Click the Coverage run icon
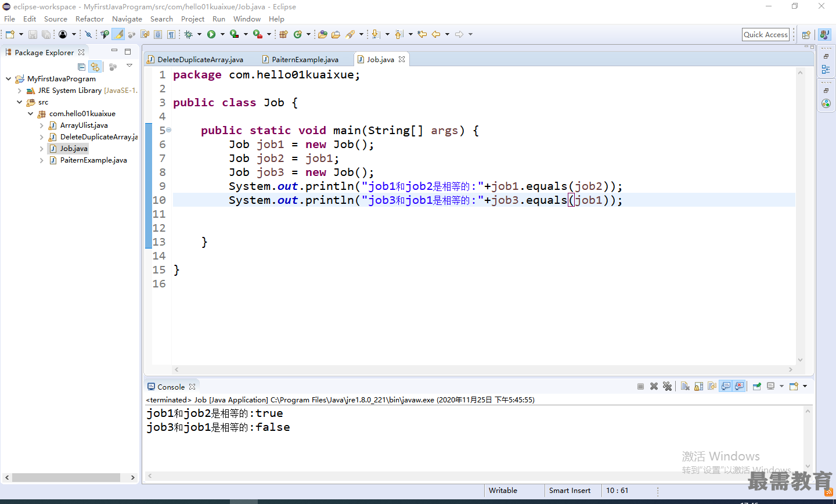This screenshot has height=504, width=836. [x=234, y=34]
